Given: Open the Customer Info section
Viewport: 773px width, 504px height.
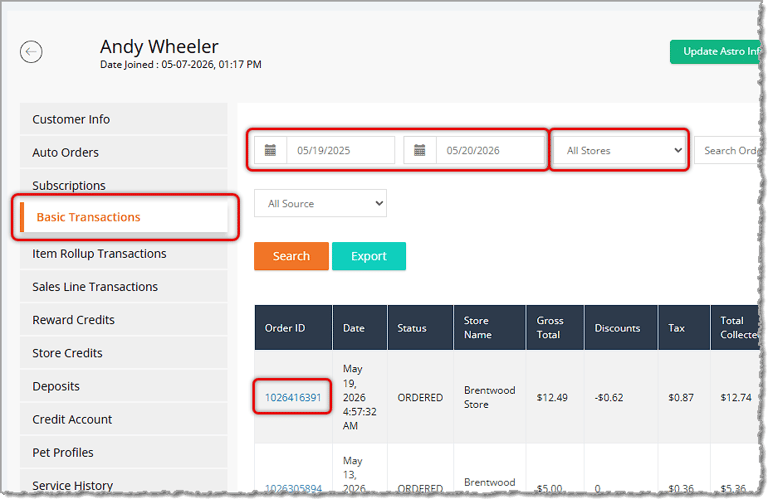Looking at the screenshot, I should (123, 119).
